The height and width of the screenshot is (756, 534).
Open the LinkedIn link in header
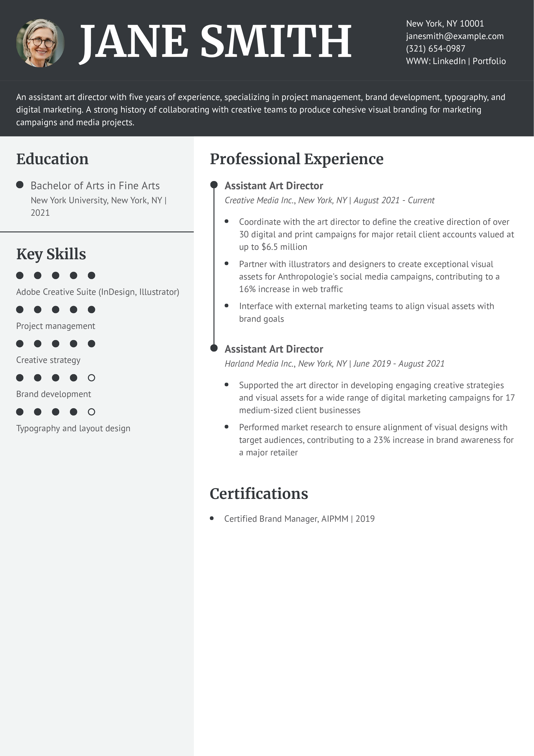(x=449, y=61)
